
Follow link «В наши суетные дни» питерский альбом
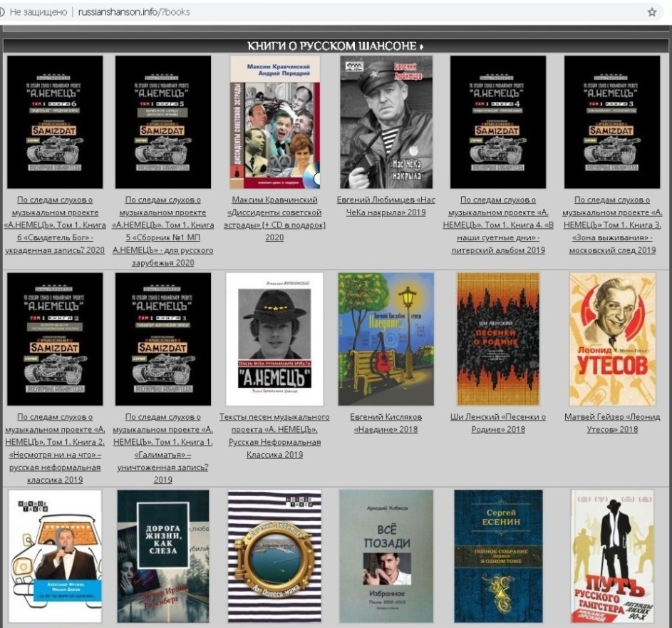(498, 225)
